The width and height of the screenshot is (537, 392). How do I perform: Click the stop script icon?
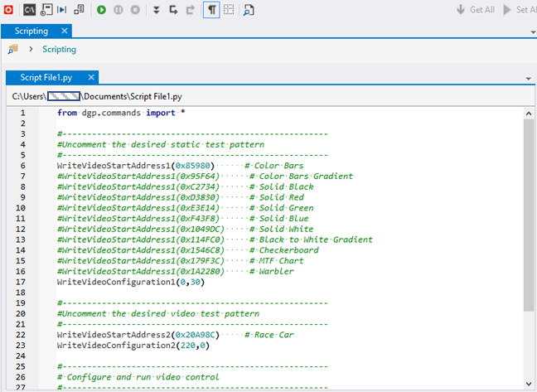[x=135, y=10]
